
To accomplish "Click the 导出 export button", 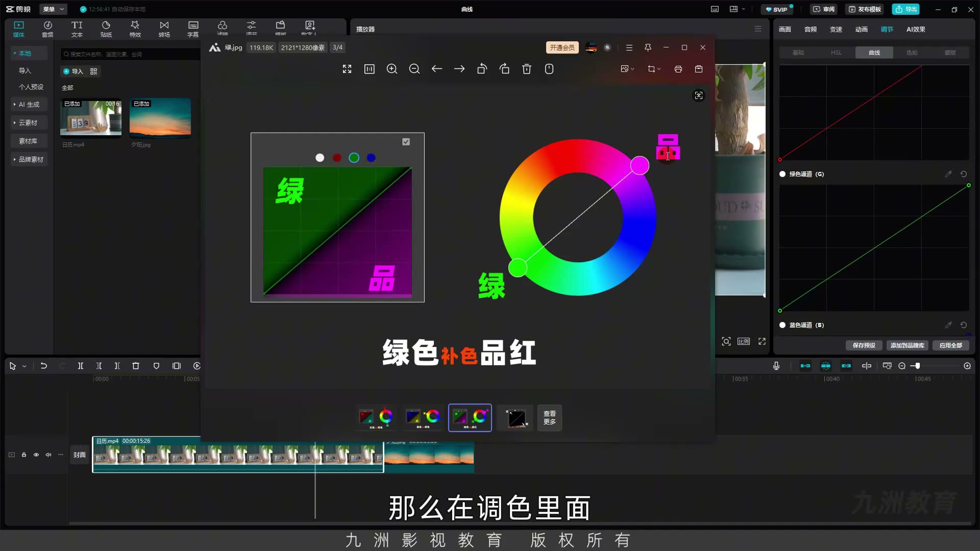I will 906,9.
